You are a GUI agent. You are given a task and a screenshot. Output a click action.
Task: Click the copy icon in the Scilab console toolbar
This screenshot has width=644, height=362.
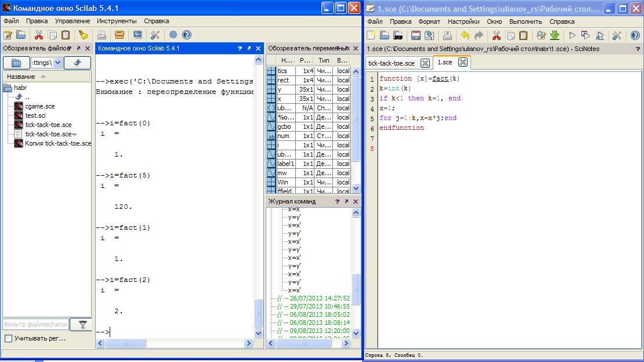52,35
